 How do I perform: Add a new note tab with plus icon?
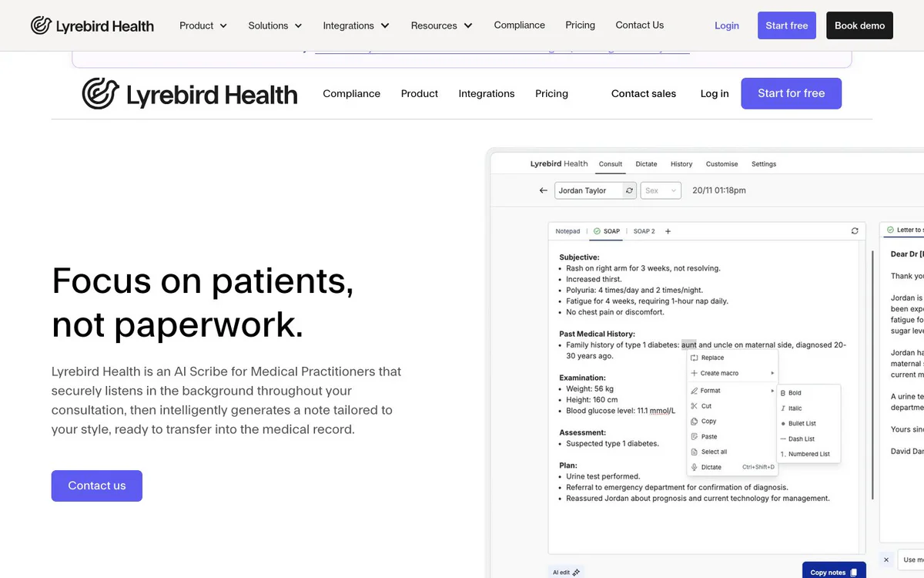coord(668,231)
